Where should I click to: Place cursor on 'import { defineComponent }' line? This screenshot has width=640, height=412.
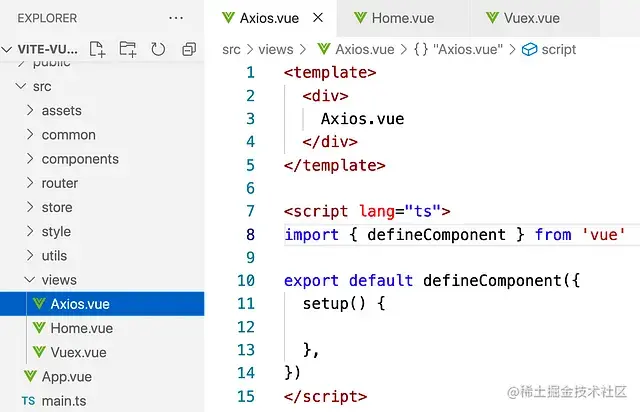click(455, 235)
